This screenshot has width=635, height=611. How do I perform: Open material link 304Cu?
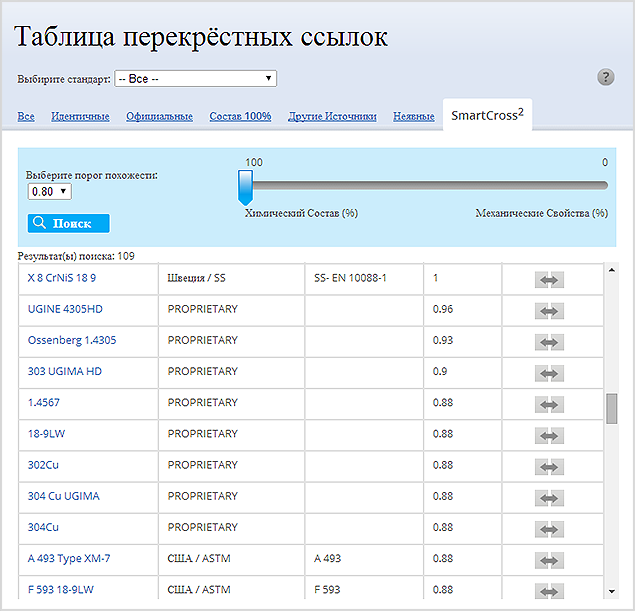click(x=43, y=527)
